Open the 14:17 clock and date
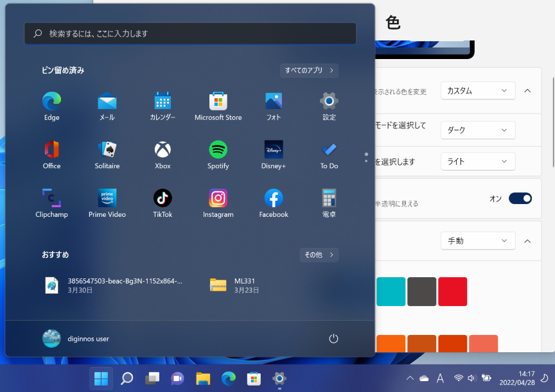This screenshot has height=392, width=555. [x=516, y=379]
